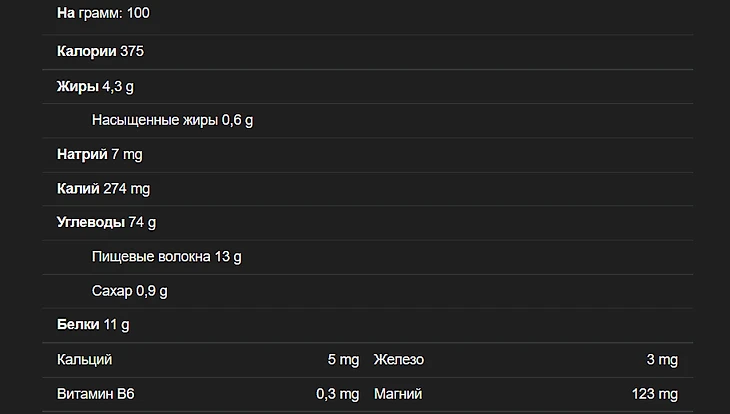Click the Натрий 7 mg row
The image size is (730, 414).
pyautogui.click(x=99, y=154)
